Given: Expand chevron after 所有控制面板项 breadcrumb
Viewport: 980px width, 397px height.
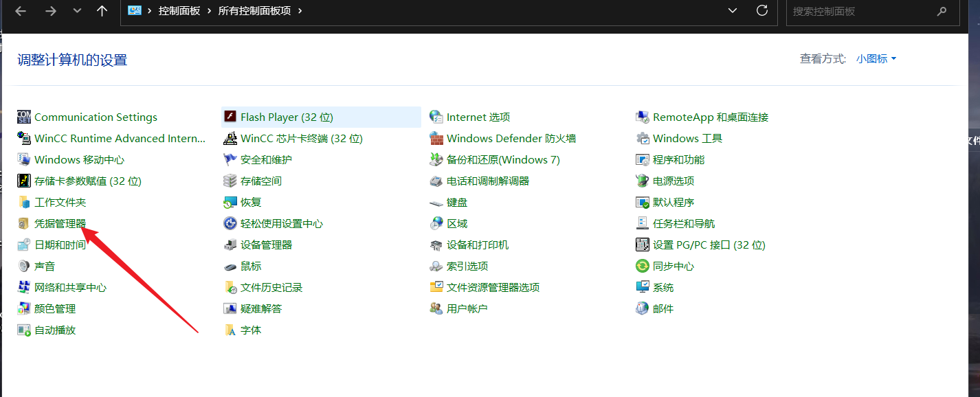Looking at the screenshot, I should coord(300,11).
